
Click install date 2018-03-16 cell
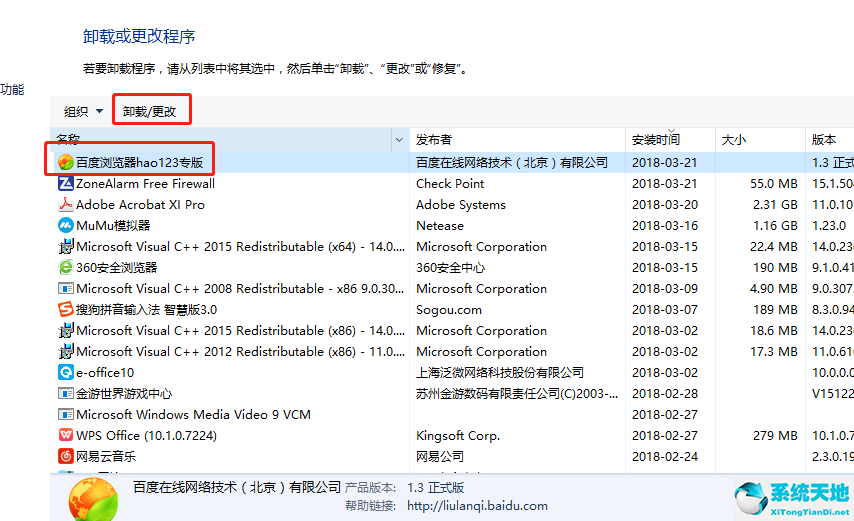click(664, 225)
